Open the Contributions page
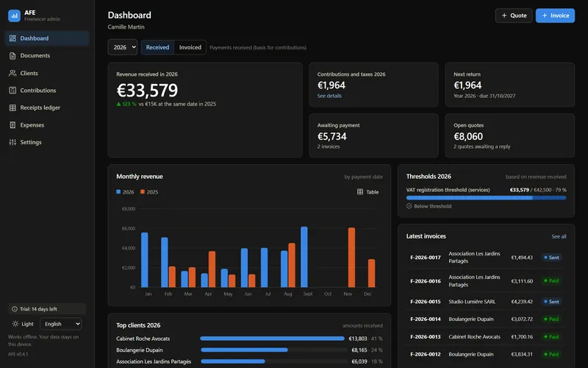 [x=47, y=91]
